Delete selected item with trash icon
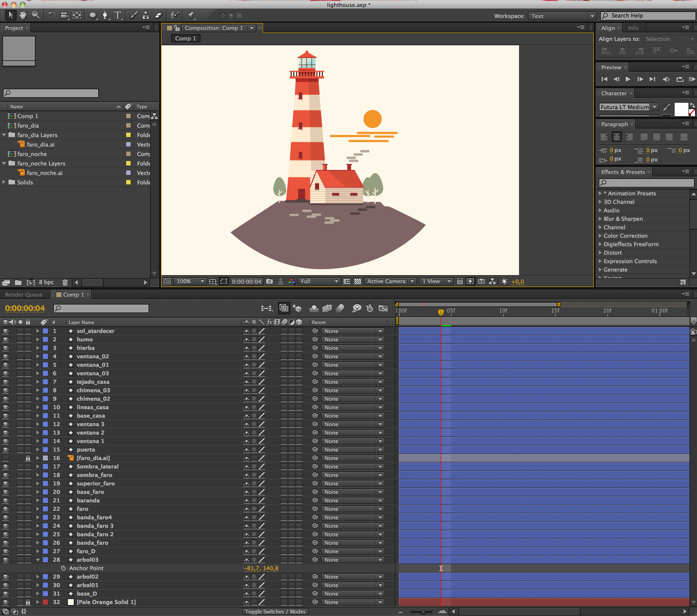The height and width of the screenshot is (616, 697). [x=65, y=283]
